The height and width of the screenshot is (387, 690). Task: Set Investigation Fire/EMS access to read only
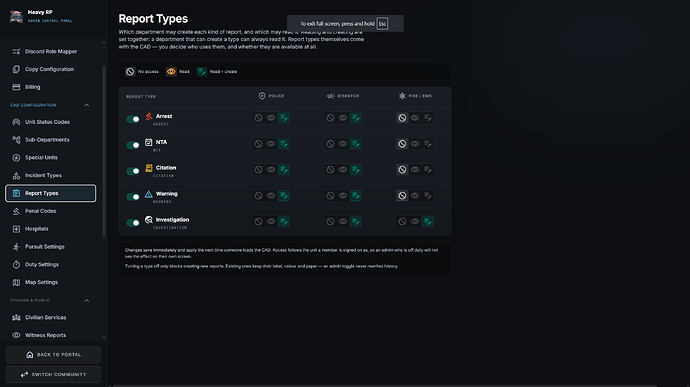click(415, 221)
